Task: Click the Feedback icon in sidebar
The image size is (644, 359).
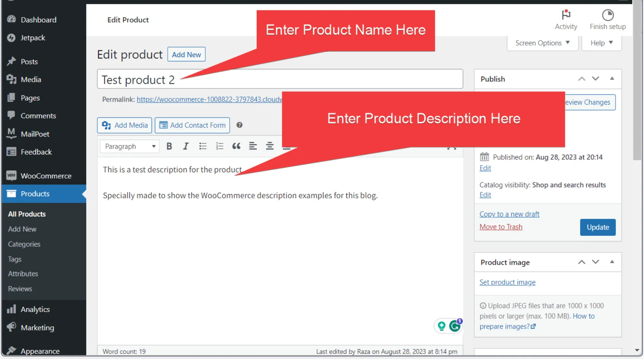Action: 11,152
